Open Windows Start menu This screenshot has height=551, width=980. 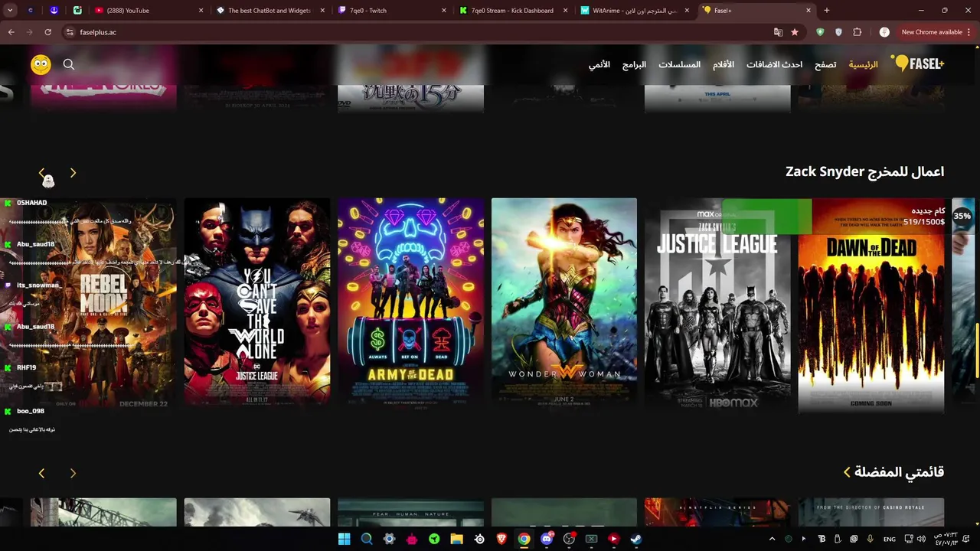coord(344,539)
